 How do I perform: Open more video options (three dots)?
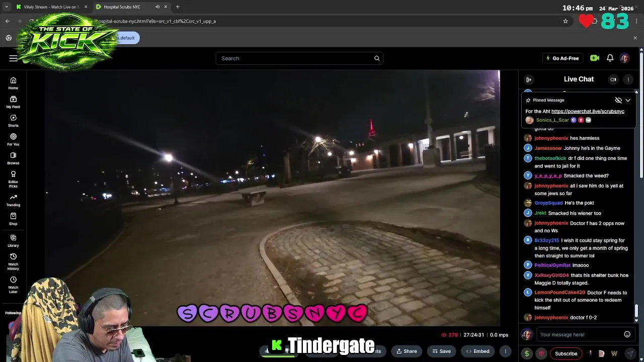(x=505, y=351)
